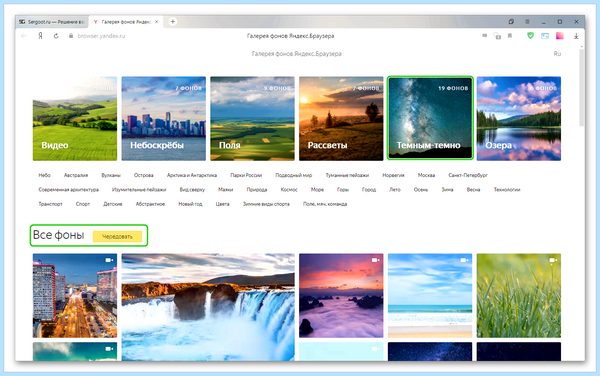
Task: Open Туманные пейзажи category
Action: click(x=347, y=175)
